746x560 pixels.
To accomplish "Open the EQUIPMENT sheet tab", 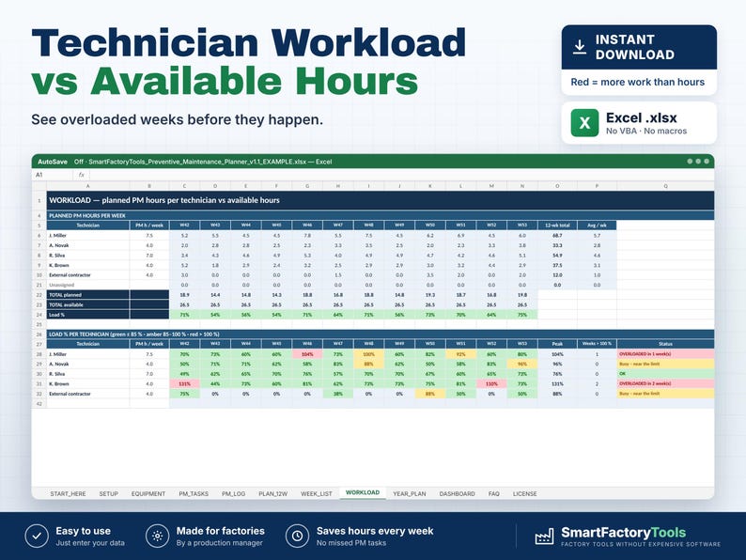I will [x=148, y=494].
